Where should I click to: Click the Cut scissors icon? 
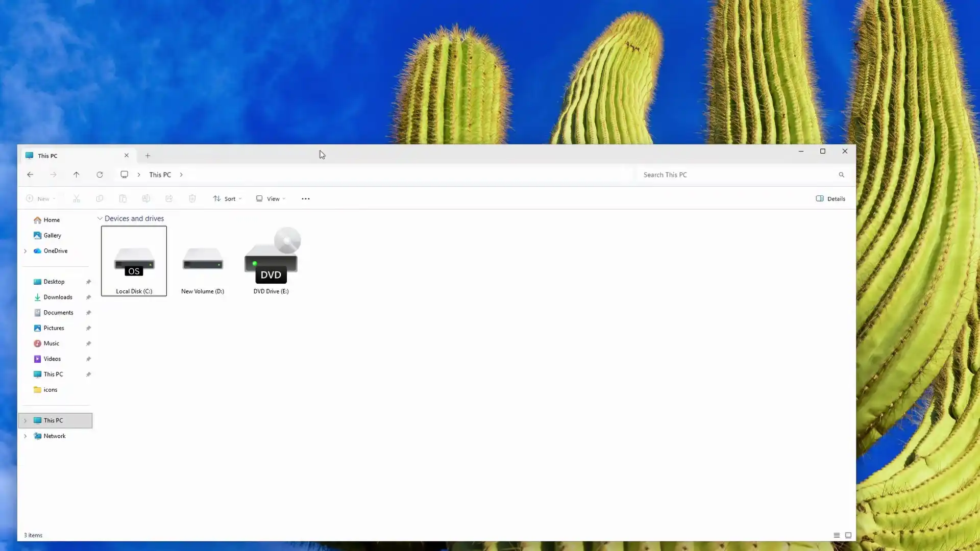(77, 198)
